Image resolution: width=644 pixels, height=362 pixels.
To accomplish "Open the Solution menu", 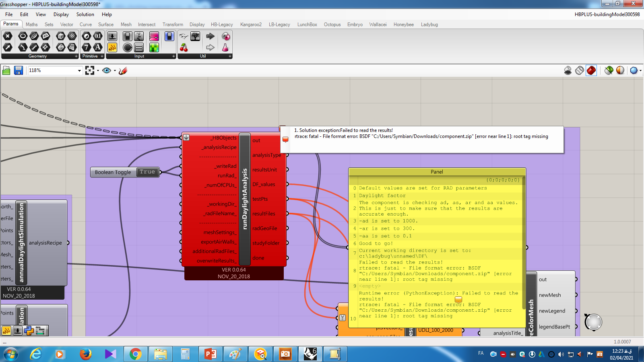I will (x=85, y=14).
